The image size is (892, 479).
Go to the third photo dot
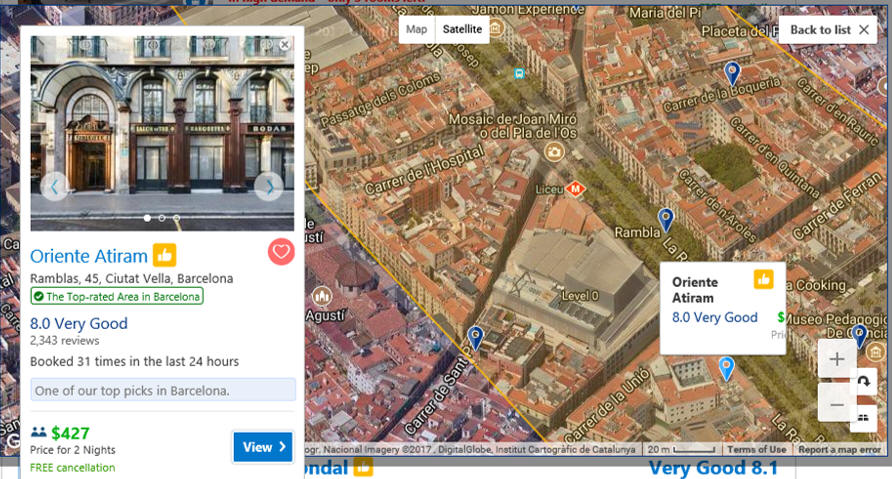point(177,218)
